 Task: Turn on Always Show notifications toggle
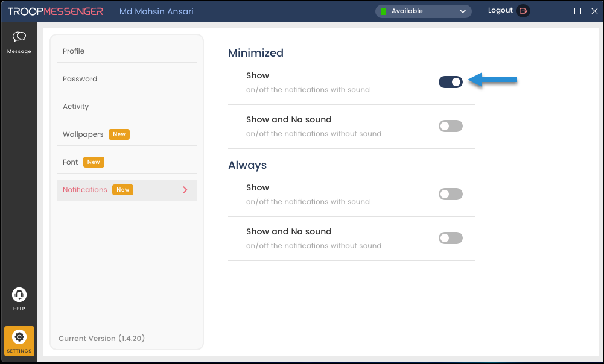pos(450,194)
